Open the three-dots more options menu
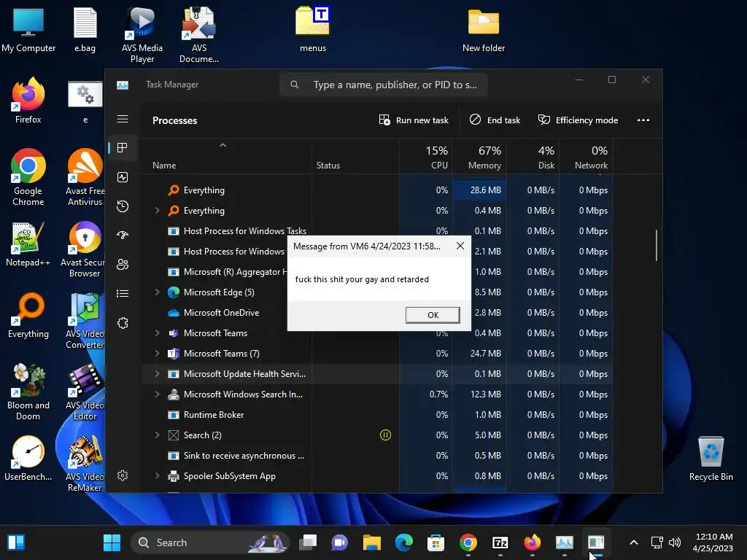Screen dimensions: 747x560 [x=643, y=120]
